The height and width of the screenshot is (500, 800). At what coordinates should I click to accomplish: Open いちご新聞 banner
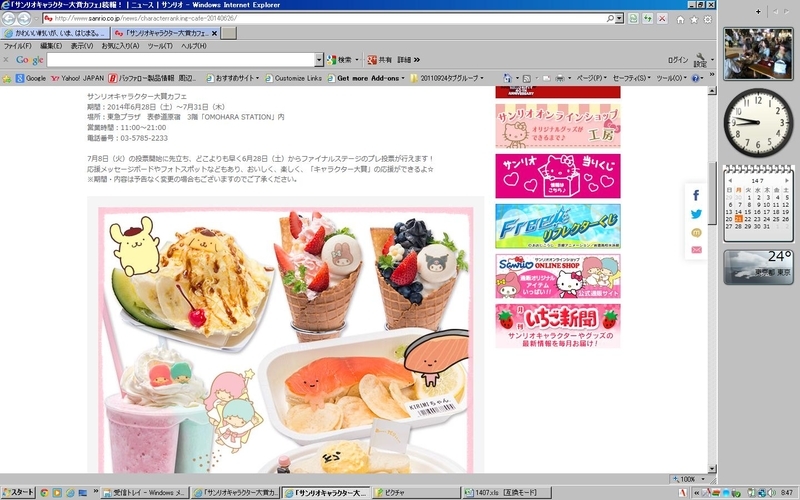tap(558, 326)
